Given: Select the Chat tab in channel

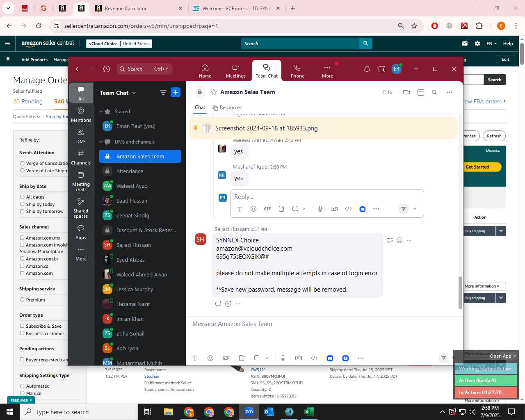Looking at the screenshot, I should tap(200, 107).
